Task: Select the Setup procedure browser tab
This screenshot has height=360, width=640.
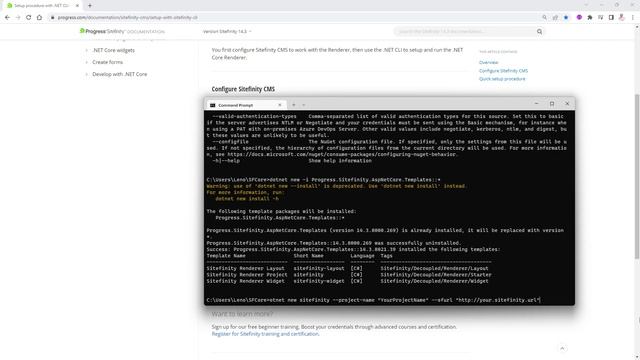Action: click(x=42, y=6)
